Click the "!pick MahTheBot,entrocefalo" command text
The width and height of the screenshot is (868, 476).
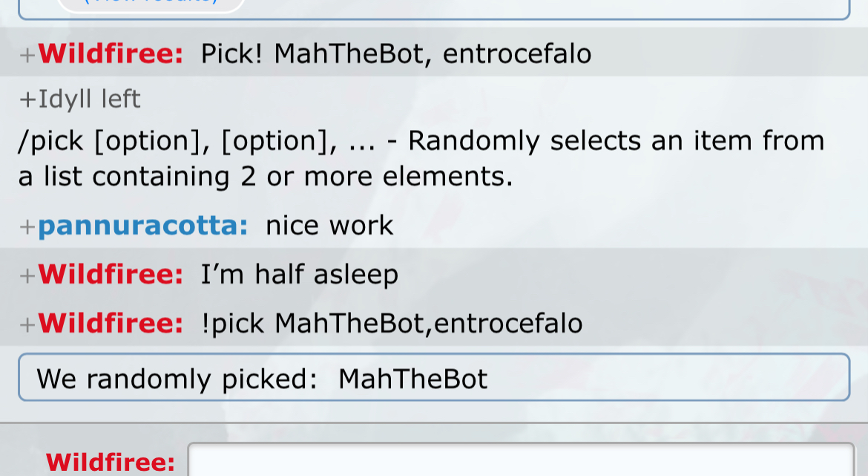[x=392, y=323]
